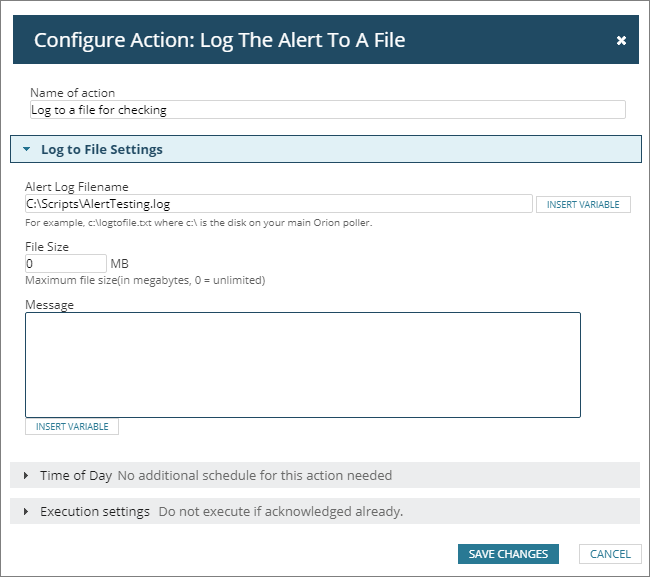The width and height of the screenshot is (650, 577).
Task: Expand the Time of Day section
Action: pos(76,476)
